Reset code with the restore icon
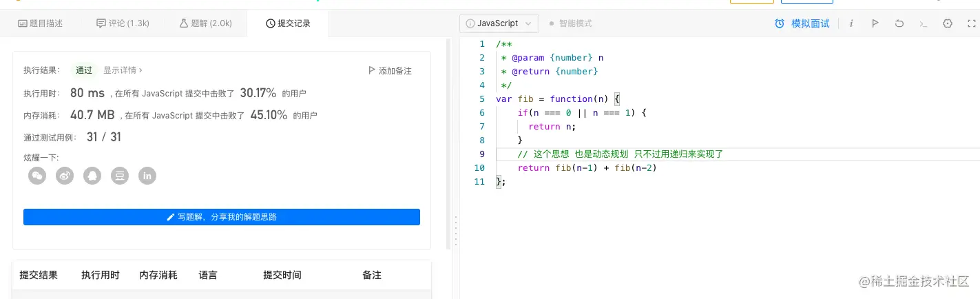 899,23
